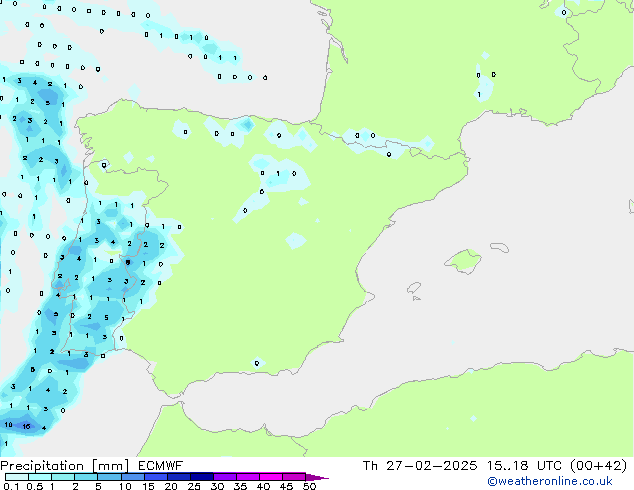Click Ibiza island outline on the map
634x490 pixels.
click(x=414, y=288)
